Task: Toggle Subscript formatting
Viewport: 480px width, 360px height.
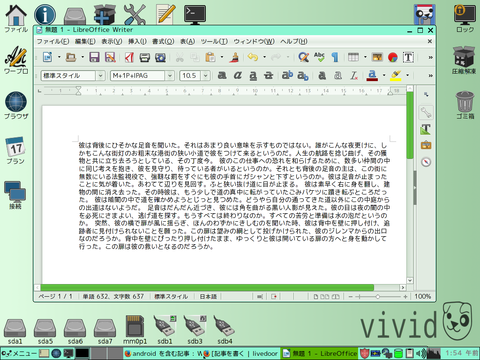Action: point(303,76)
